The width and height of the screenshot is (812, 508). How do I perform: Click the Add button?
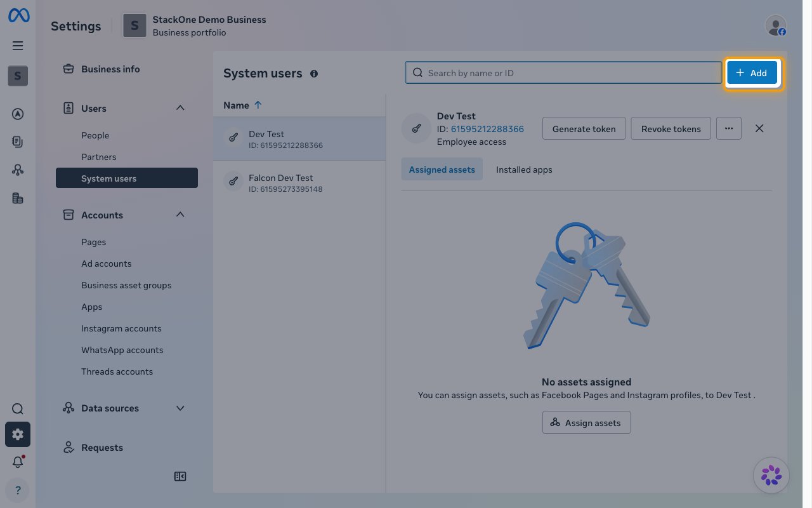(752, 73)
